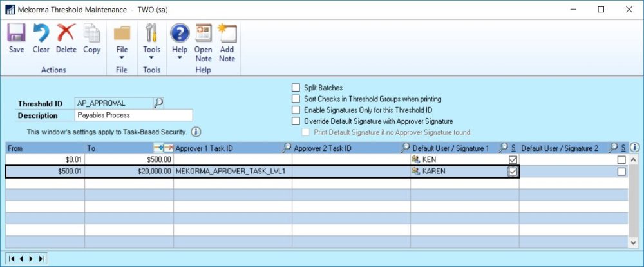The width and height of the screenshot is (644, 267).
Task: Expand the File dropdown arrow
Action: pos(122,58)
